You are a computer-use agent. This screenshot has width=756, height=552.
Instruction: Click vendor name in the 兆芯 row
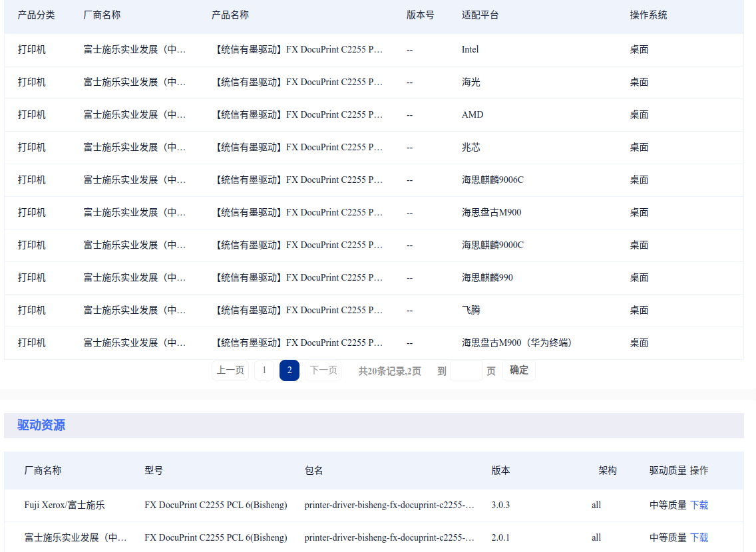coord(134,148)
